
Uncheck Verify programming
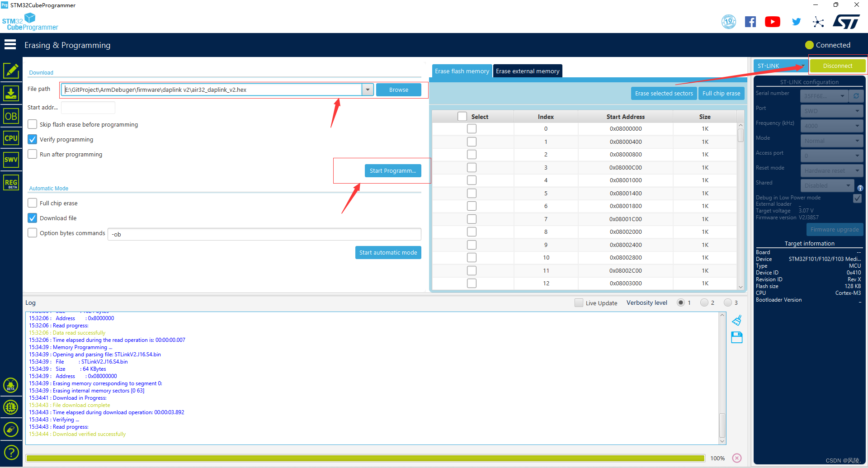(33, 139)
